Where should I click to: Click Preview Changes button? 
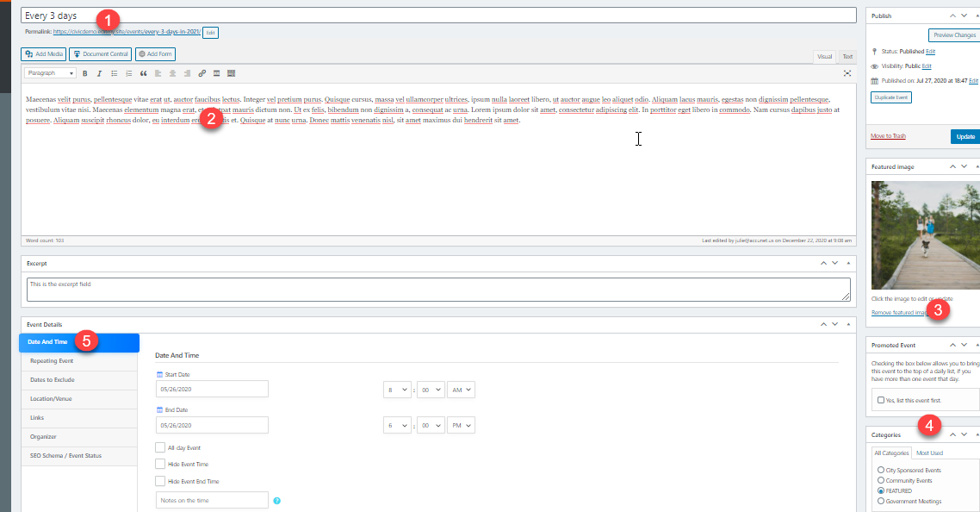tap(954, 35)
